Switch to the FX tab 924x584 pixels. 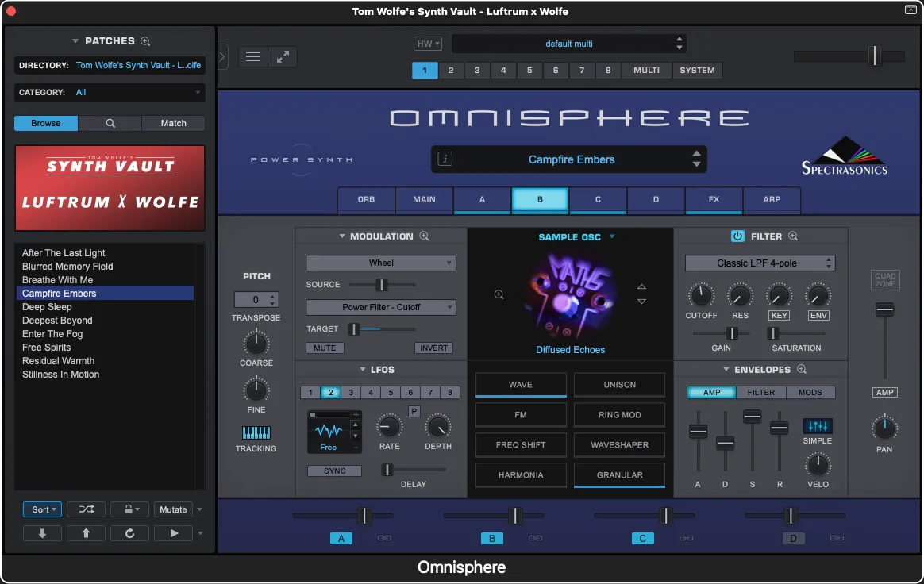(714, 199)
